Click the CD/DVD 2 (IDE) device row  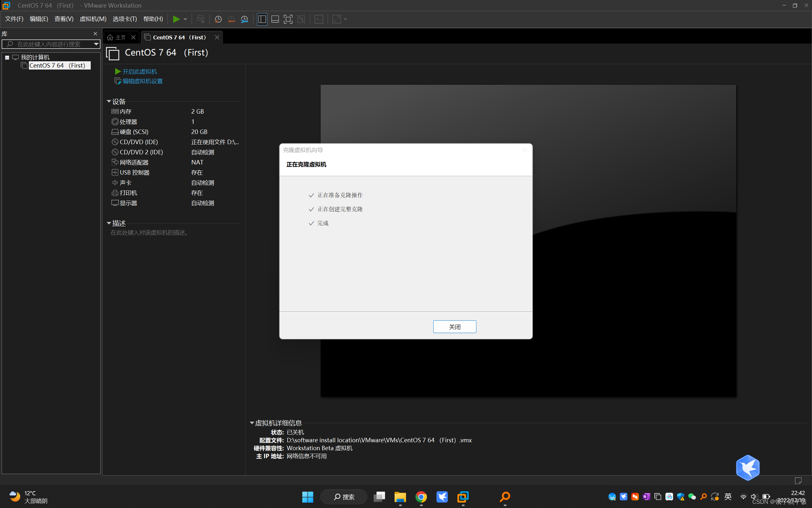point(175,152)
